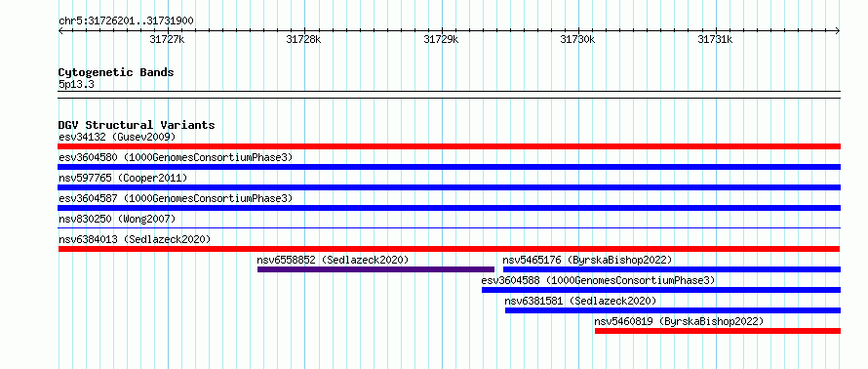Click the blue esv3604588 variant bar

[x=661, y=290]
